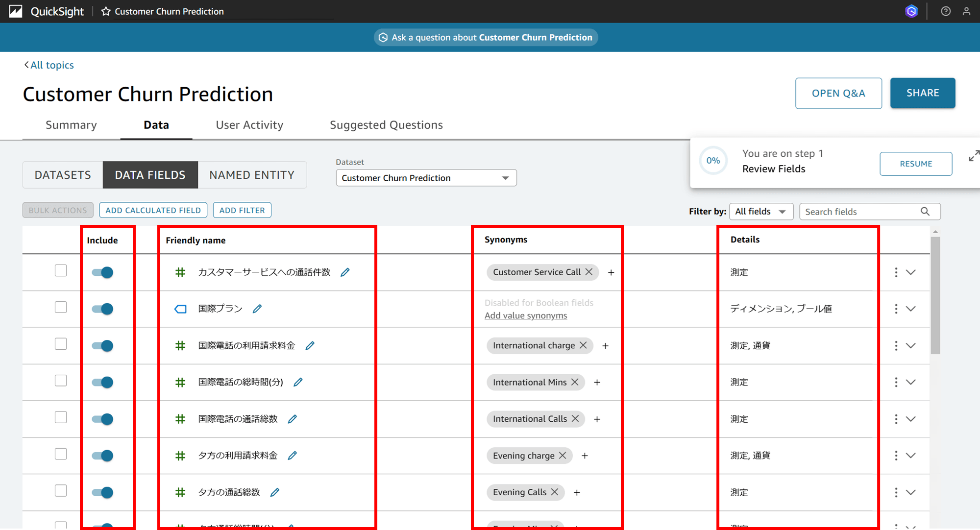
Task: Click the RESUME button on step panel
Action: tap(915, 164)
